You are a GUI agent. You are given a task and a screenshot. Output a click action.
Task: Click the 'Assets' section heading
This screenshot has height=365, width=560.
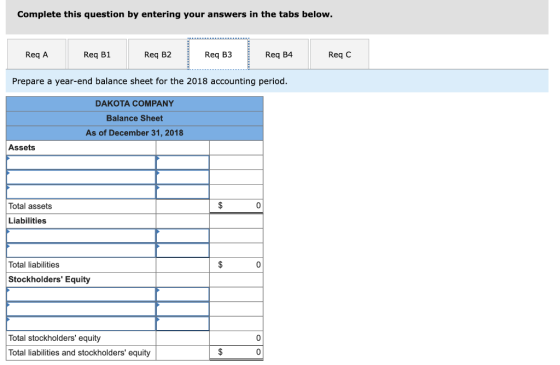pos(22,148)
